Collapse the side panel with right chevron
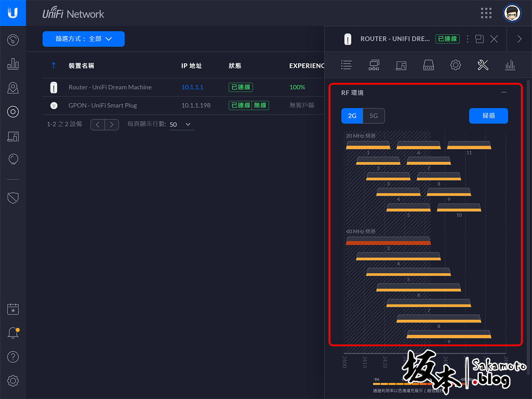This screenshot has width=532, height=399. coord(519,39)
